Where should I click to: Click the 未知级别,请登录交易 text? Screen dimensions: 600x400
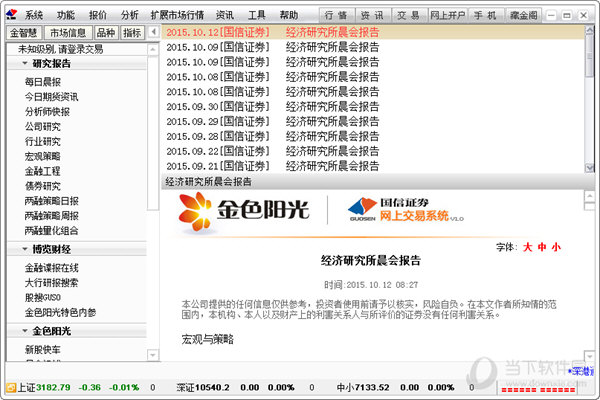(60, 49)
